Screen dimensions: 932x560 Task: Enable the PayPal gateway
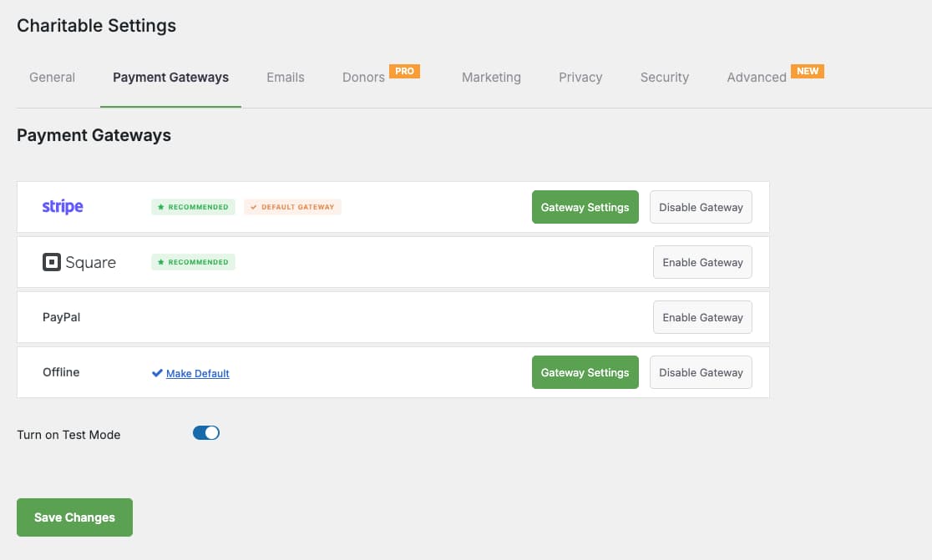702,317
